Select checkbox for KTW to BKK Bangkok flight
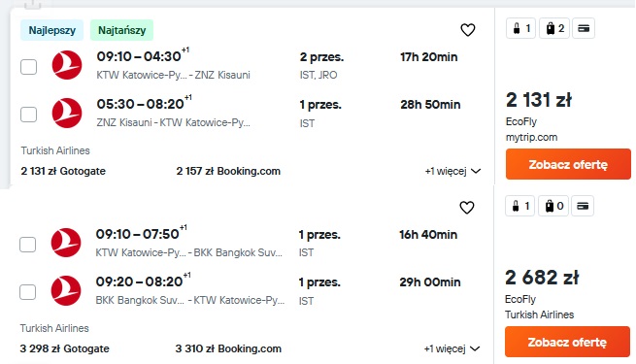Image resolution: width=636 pixels, height=364 pixels. point(28,245)
